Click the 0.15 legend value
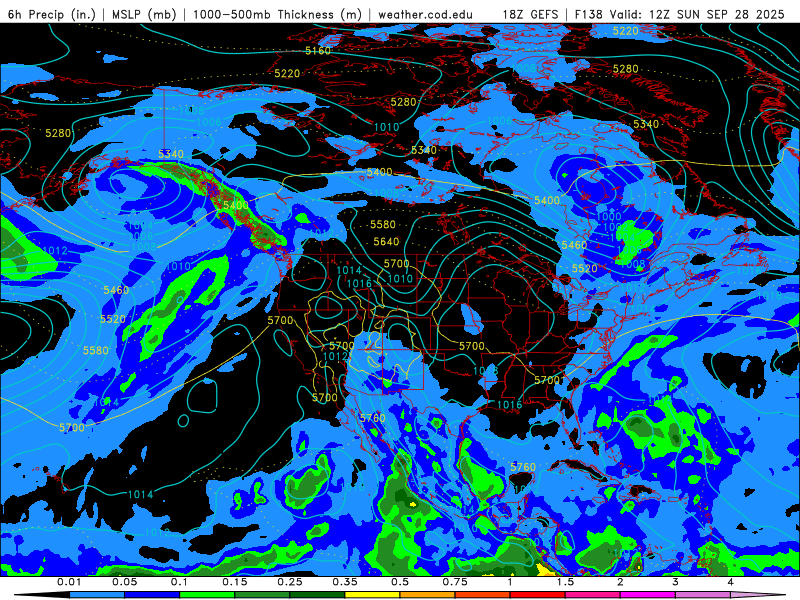 pyautogui.click(x=235, y=582)
